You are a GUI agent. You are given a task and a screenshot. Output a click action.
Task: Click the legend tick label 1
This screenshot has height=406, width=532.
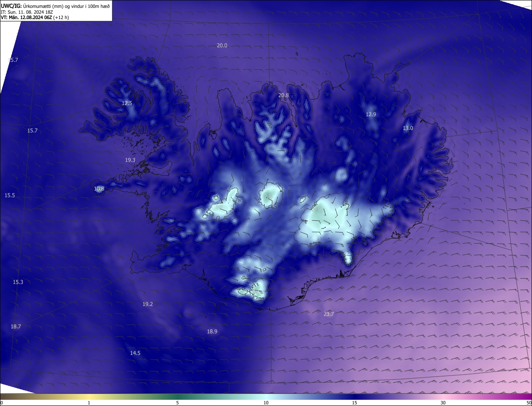point(89,403)
